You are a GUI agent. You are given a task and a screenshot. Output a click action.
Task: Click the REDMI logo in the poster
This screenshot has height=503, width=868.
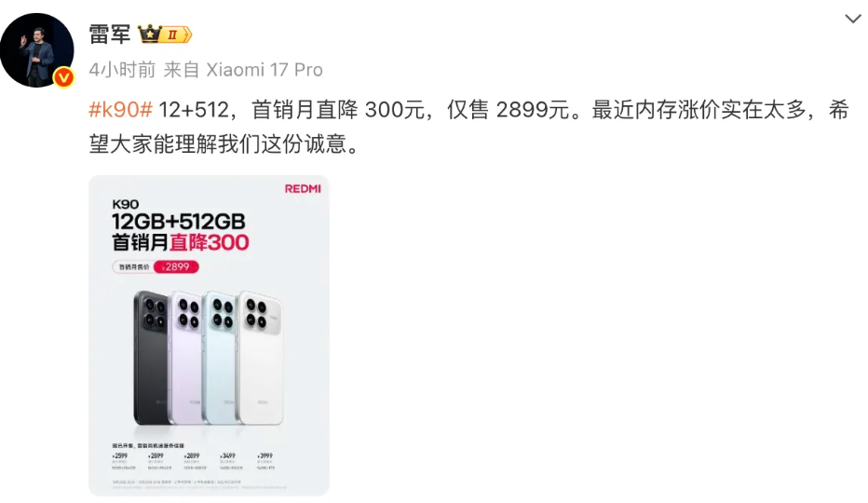303,189
